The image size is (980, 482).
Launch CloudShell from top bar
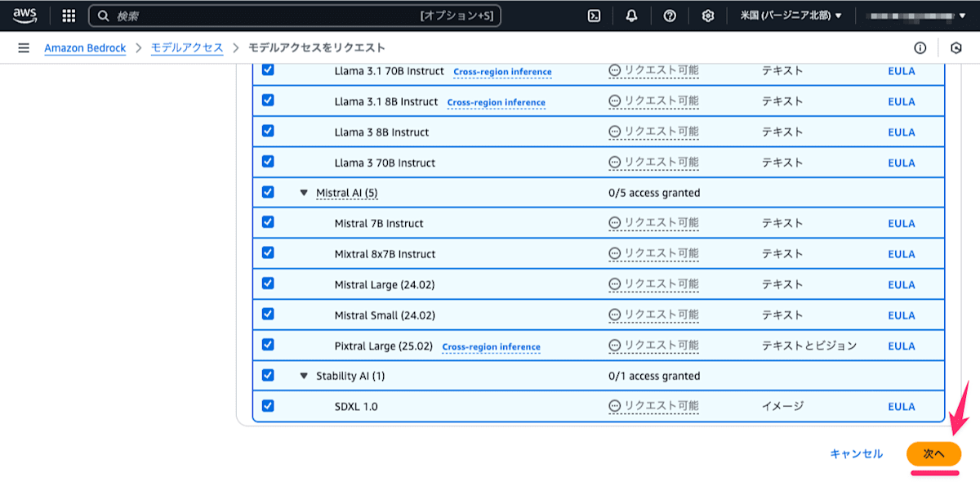click(595, 16)
